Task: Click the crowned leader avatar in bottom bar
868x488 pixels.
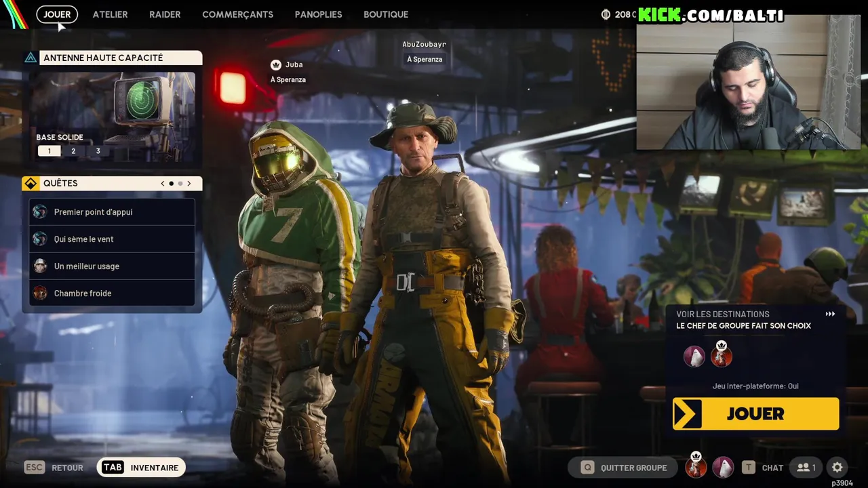Action: pos(696,466)
